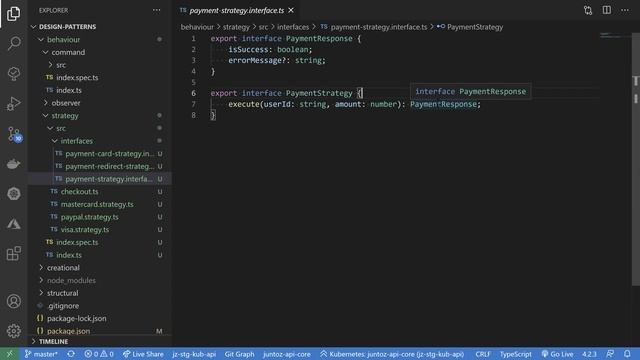The width and height of the screenshot is (640, 360).
Task: Click behaviour in breadcrumb path
Action: tap(197, 27)
